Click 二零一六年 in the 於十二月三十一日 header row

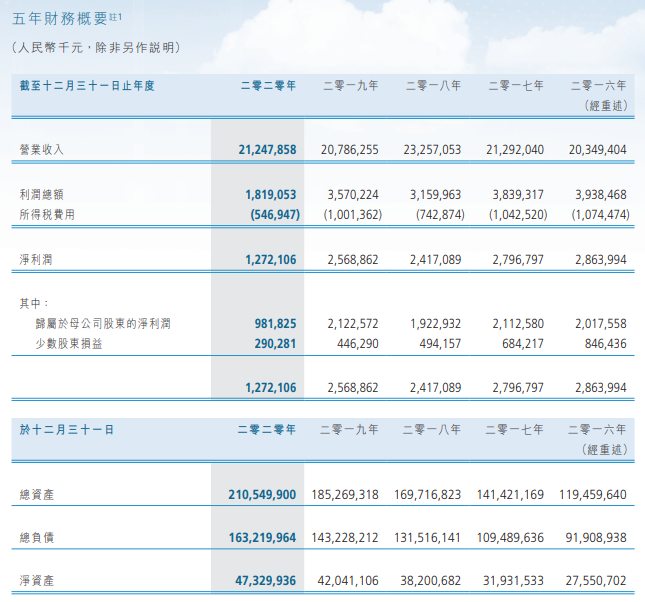[x=597, y=430]
